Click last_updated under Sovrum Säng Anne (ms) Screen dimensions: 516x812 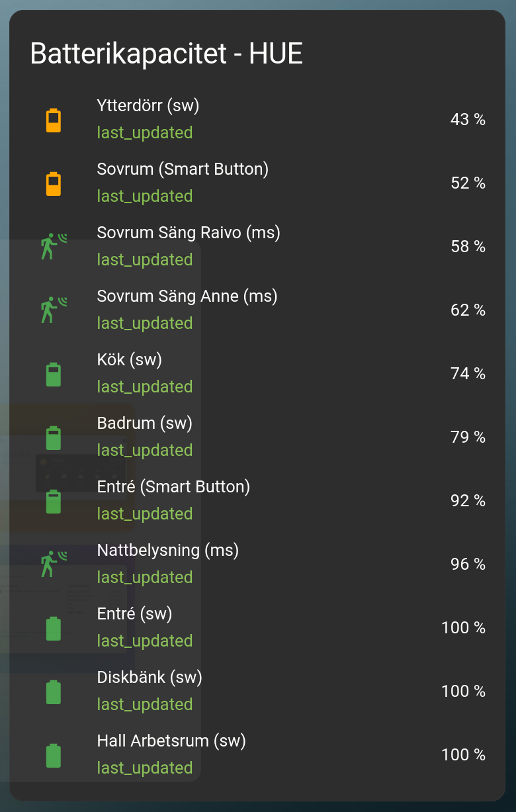click(x=144, y=324)
